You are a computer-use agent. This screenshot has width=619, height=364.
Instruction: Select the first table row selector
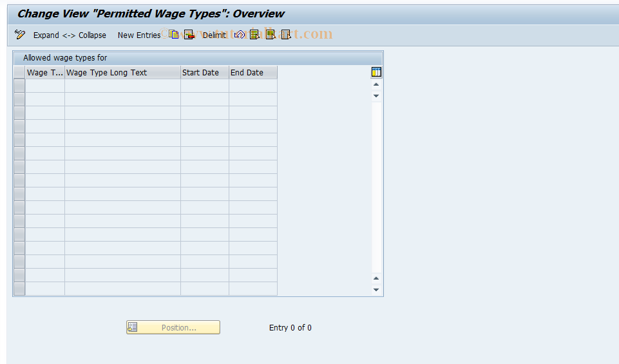19,86
